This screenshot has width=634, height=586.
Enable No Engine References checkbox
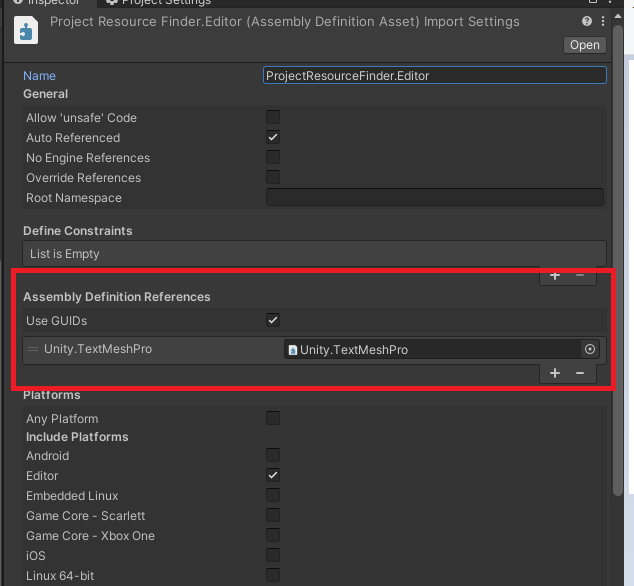pyautogui.click(x=273, y=157)
